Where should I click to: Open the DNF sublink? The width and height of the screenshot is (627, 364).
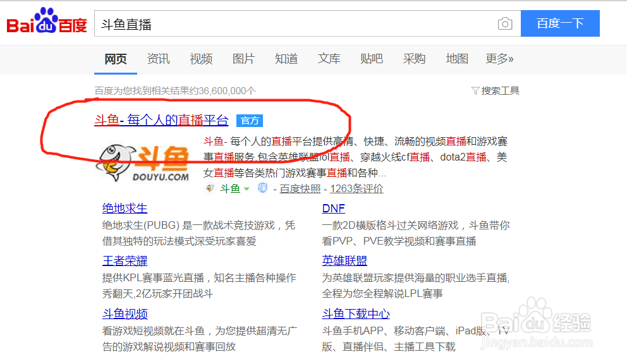coord(334,208)
